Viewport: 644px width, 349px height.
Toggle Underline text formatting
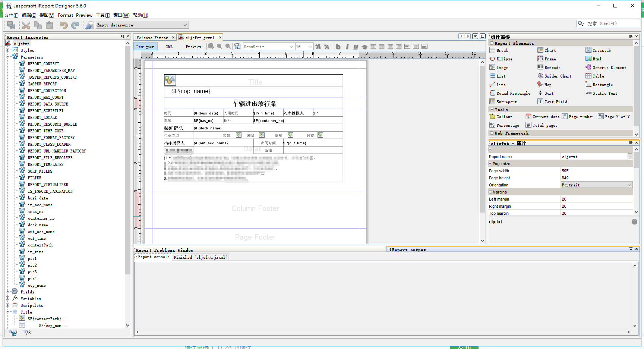point(356,47)
